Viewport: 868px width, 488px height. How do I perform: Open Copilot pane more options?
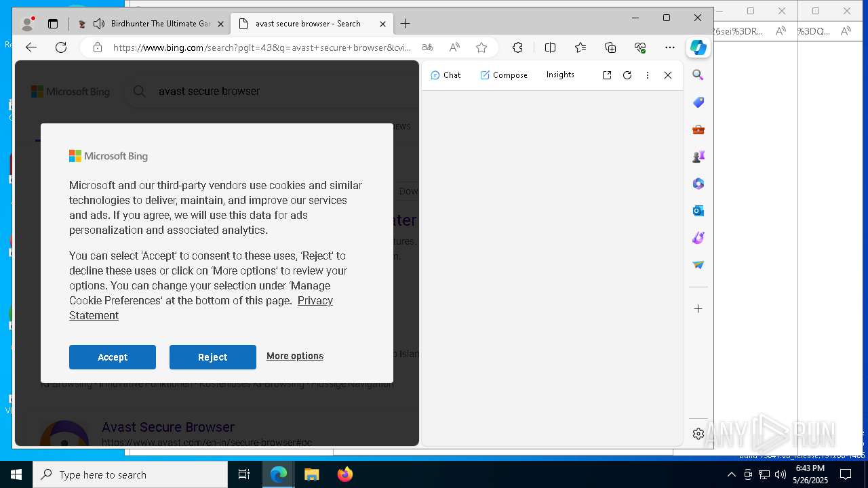pyautogui.click(x=648, y=75)
